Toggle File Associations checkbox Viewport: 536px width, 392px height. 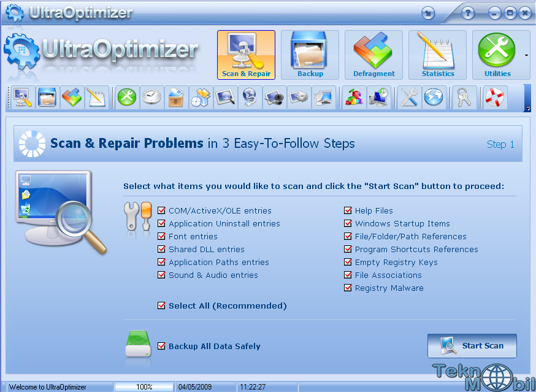tap(348, 275)
